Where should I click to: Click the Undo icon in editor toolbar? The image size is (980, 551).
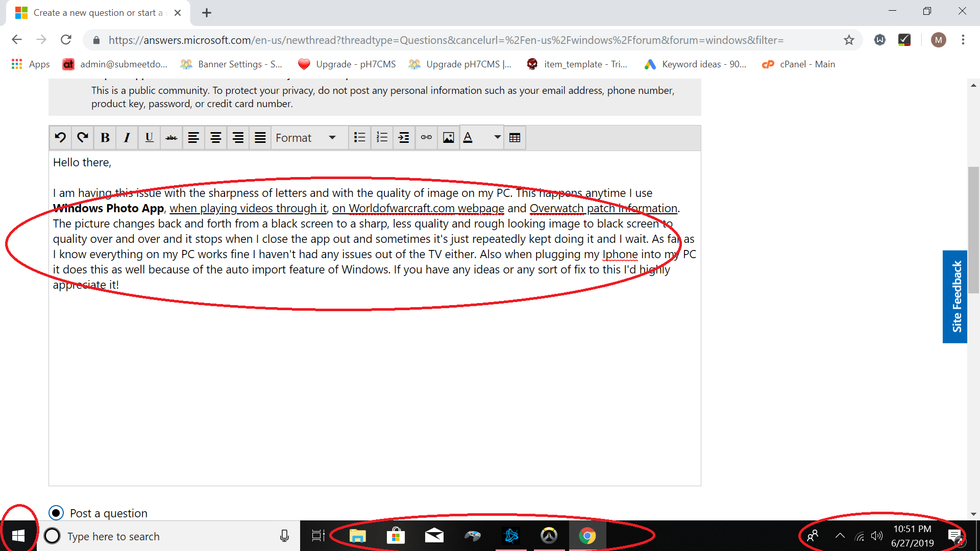coord(60,137)
